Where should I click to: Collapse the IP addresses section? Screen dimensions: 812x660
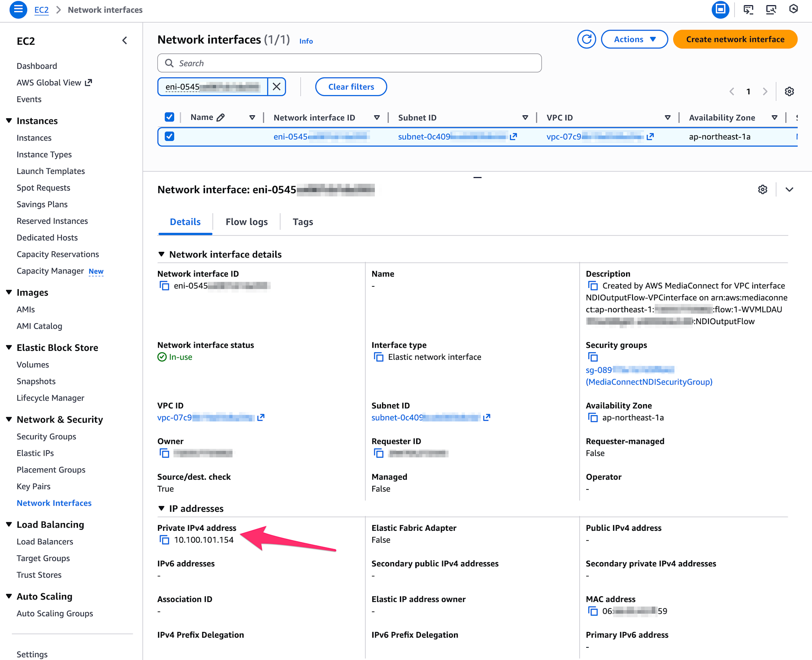[161, 509]
